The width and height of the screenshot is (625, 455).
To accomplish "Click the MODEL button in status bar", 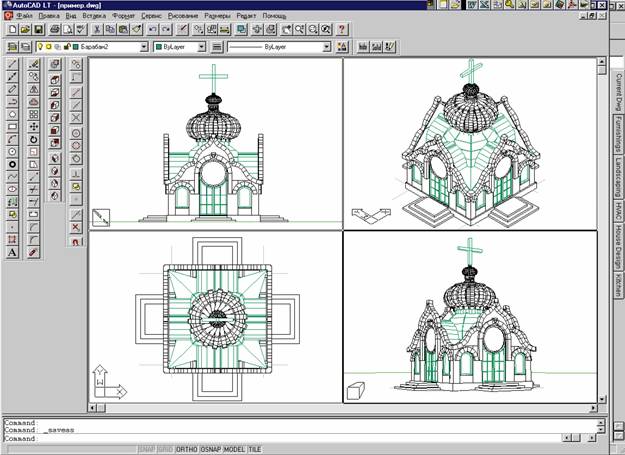I will click(x=234, y=449).
